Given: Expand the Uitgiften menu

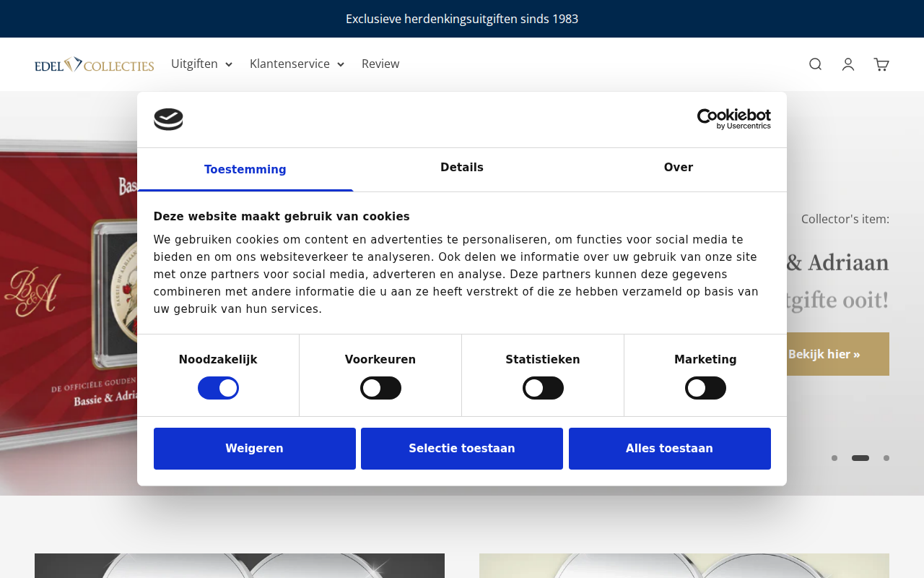Looking at the screenshot, I should pyautogui.click(x=201, y=64).
